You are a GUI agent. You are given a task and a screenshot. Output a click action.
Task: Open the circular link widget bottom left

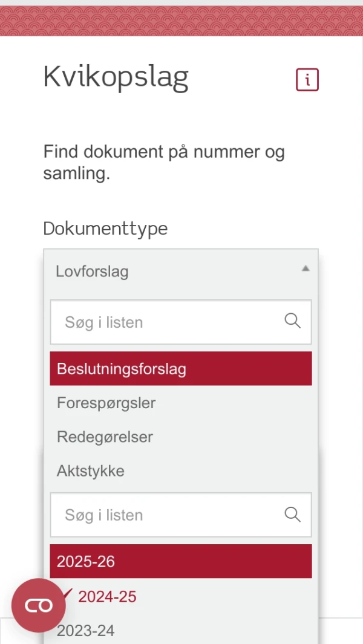click(38, 605)
